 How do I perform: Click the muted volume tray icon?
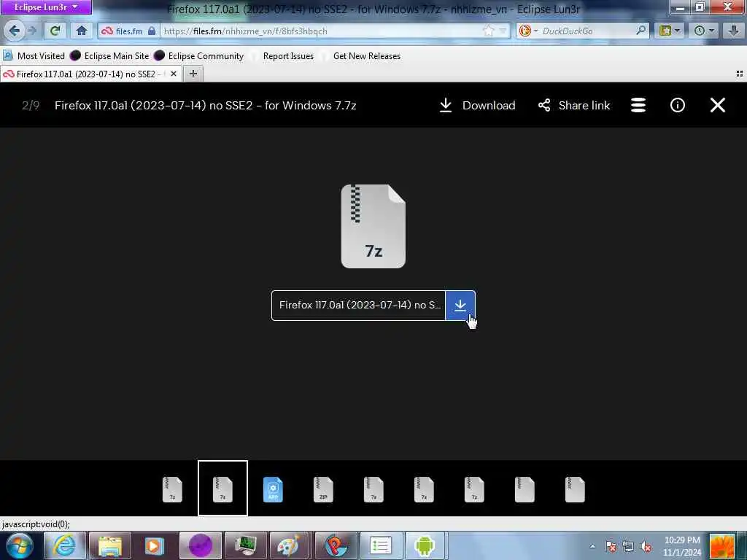coord(646,546)
